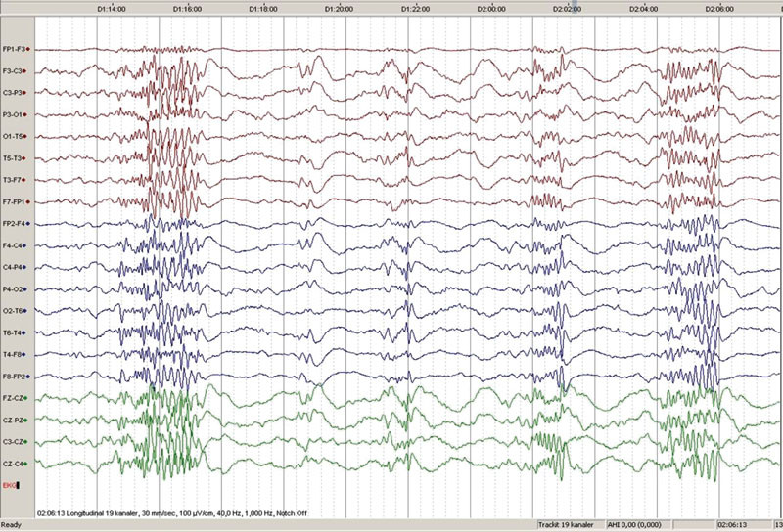Click the FZ-CZ green channel marker

pos(29,398)
